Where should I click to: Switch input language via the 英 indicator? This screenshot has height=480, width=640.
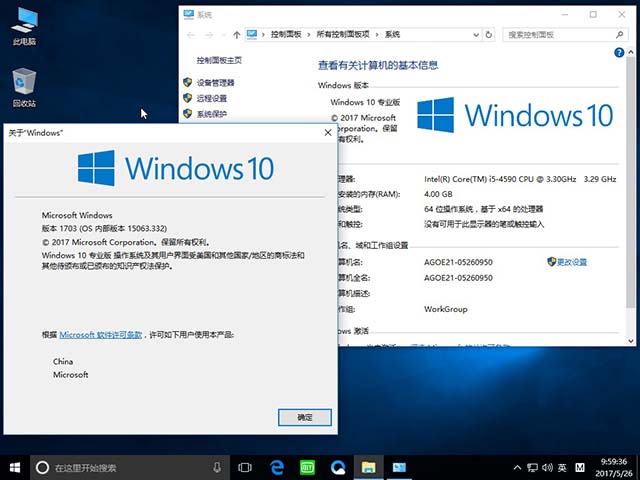(x=562, y=467)
